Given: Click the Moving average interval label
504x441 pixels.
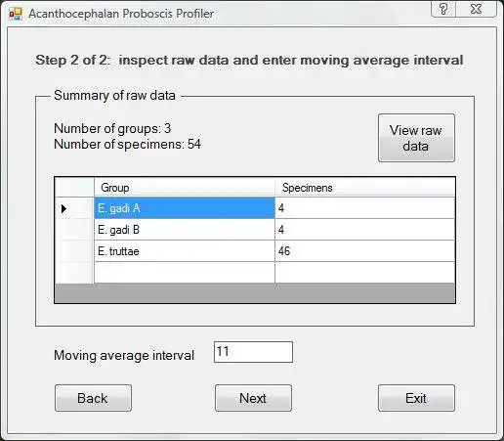Looking at the screenshot, I should pyautogui.click(x=124, y=355).
